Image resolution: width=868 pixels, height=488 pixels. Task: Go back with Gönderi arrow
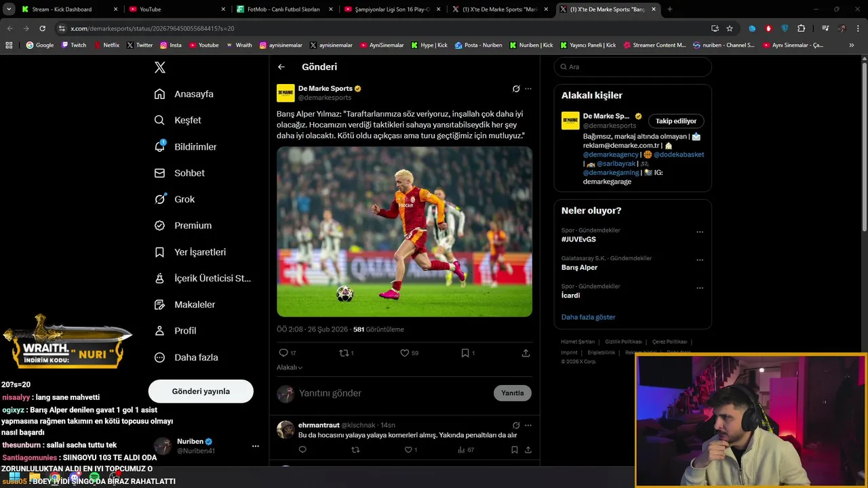click(281, 67)
